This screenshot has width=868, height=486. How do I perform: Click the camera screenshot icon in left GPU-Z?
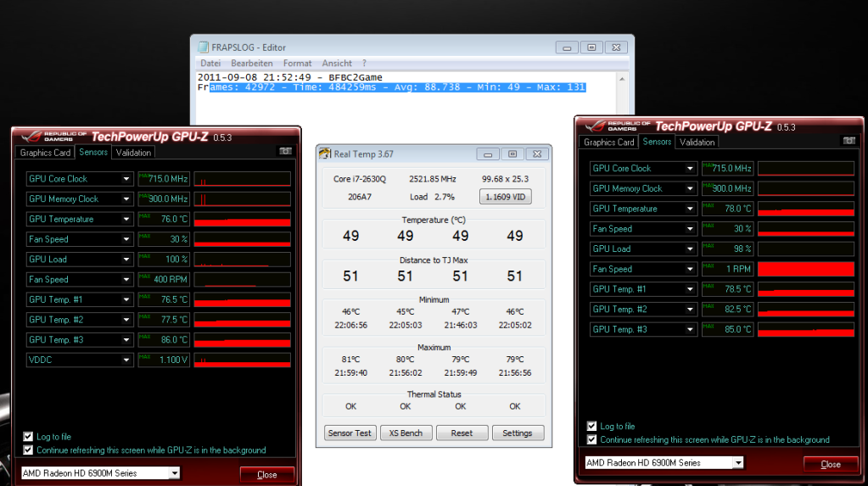coord(285,151)
